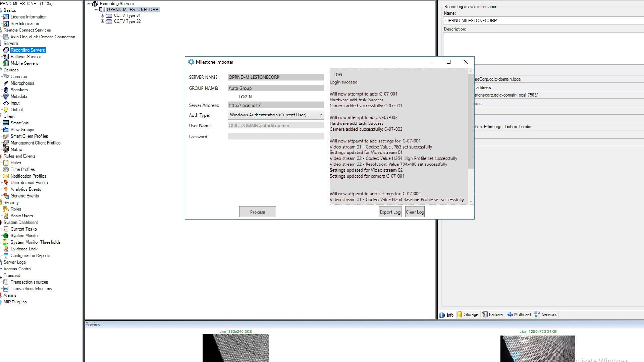Collapse Recording Servers root node
This screenshot has height=362, width=644.
(89, 3)
